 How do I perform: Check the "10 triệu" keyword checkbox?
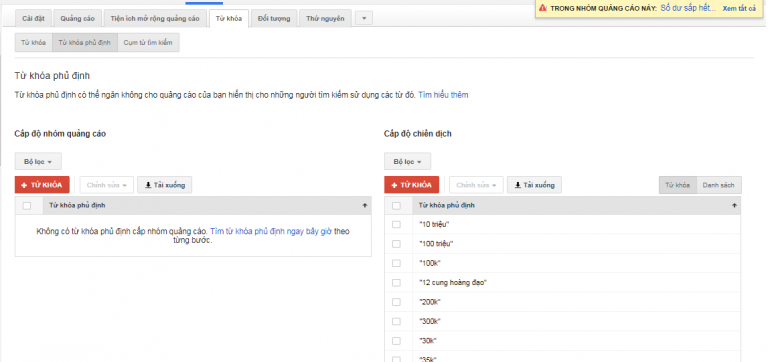(x=396, y=224)
